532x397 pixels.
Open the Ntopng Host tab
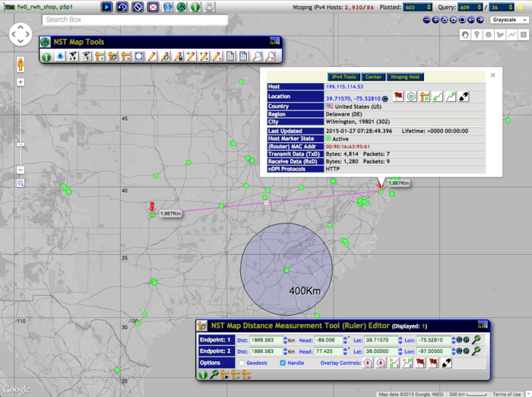405,77
